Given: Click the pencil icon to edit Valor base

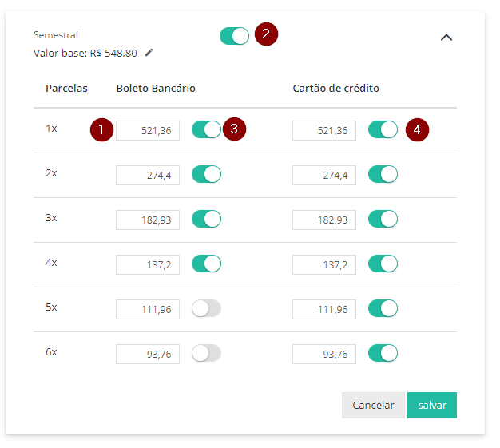Looking at the screenshot, I should click(x=149, y=53).
